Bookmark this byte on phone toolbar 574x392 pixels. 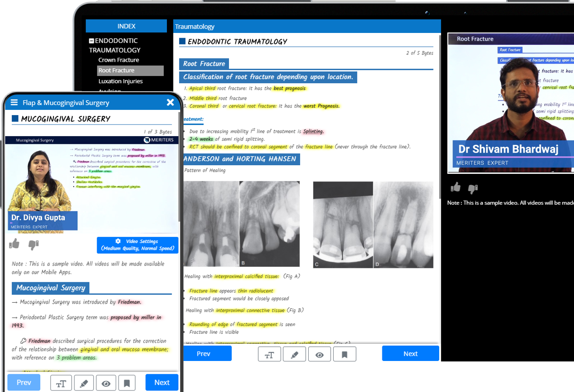point(127,383)
